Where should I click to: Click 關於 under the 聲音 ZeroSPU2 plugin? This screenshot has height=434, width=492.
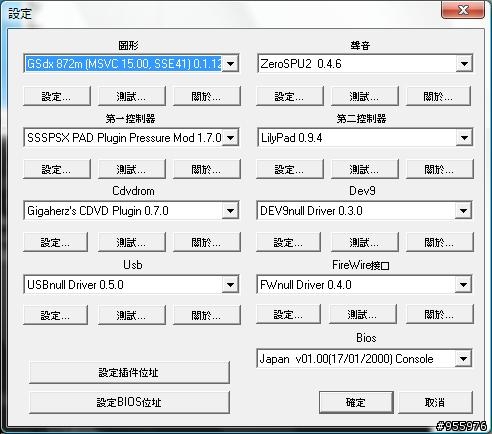439,96
